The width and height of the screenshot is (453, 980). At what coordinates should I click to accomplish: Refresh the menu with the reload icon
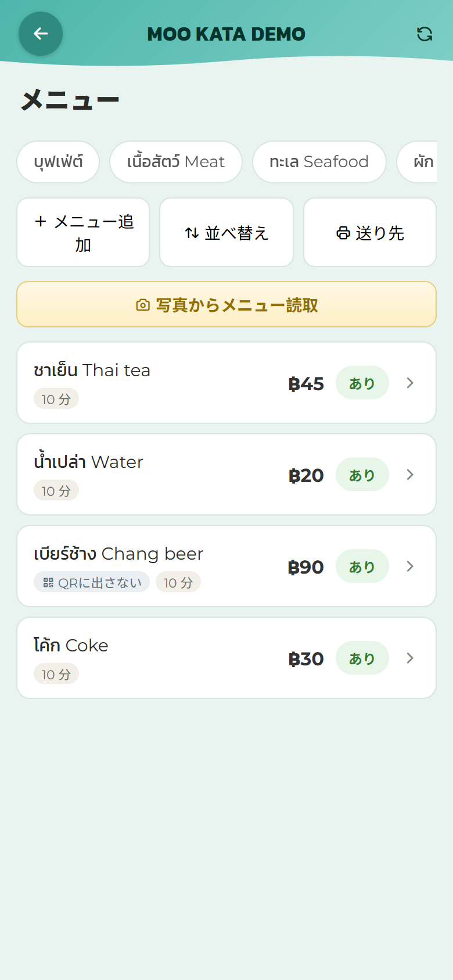point(425,34)
